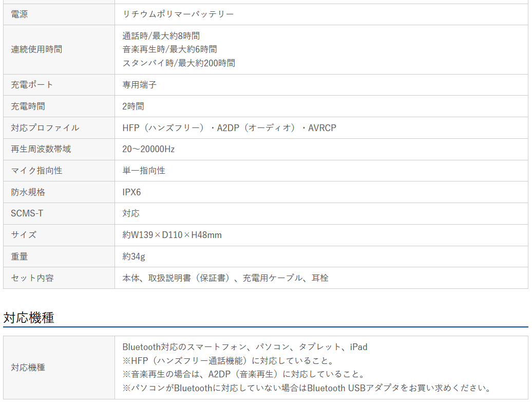
Task: Click the Bluetooth USBアダプタ note line
Action: click(307, 388)
